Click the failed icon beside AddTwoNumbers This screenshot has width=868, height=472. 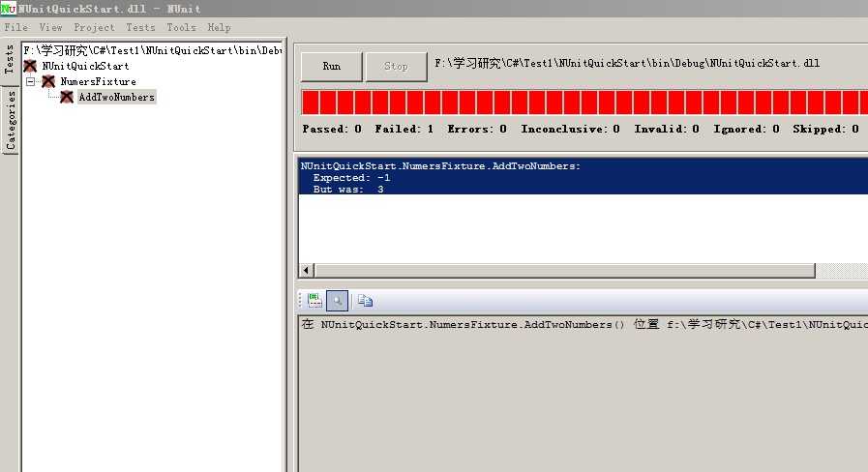pos(67,98)
